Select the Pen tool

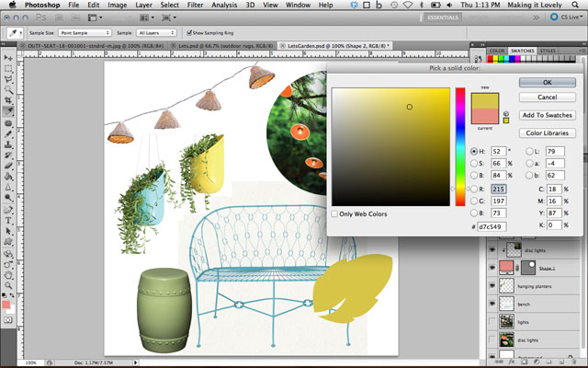tap(8, 209)
